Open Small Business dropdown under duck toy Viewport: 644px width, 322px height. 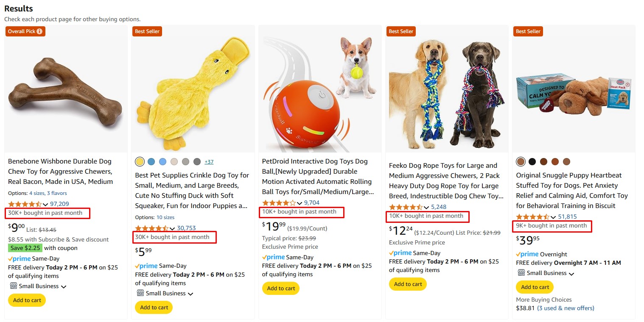coord(191,294)
